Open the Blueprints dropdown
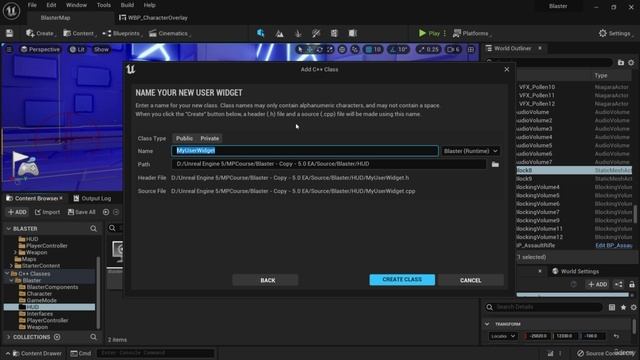Viewport: 640px width, 360px height. click(x=122, y=33)
